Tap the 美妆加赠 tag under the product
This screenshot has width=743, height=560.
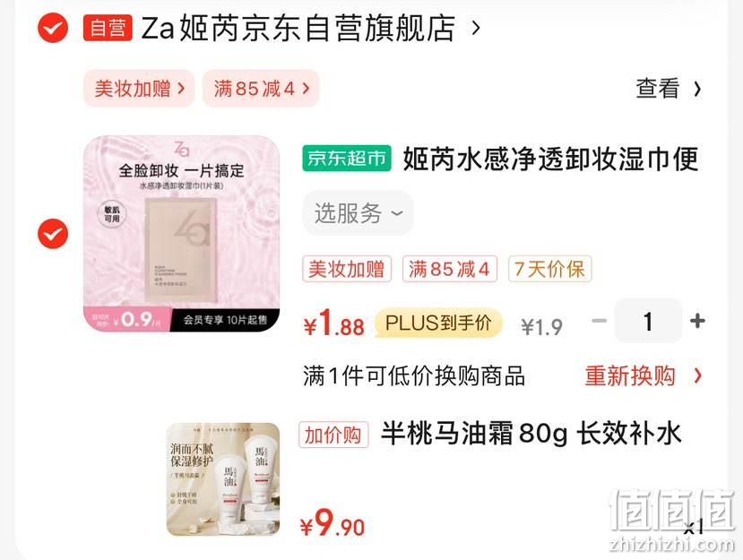pos(347,269)
